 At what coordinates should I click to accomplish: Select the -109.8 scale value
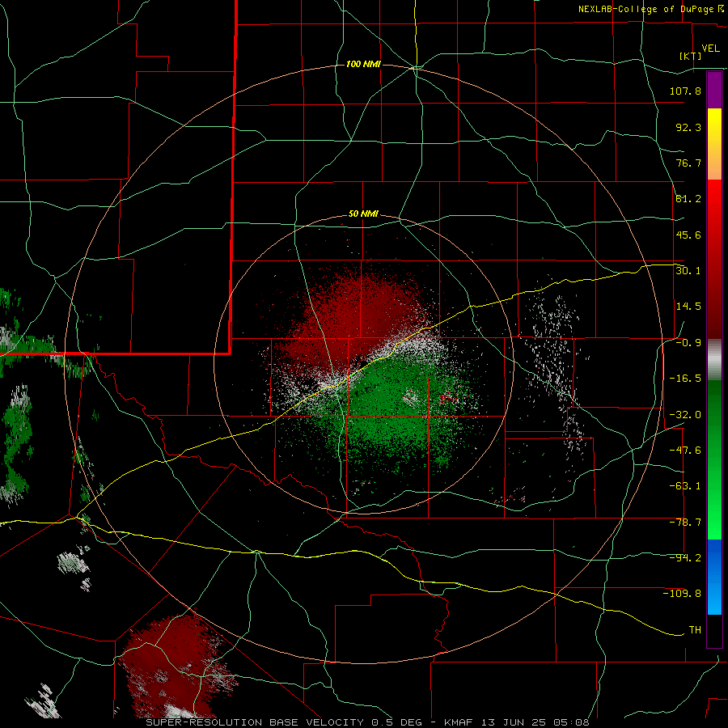pyautogui.click(x=682, y=594)
